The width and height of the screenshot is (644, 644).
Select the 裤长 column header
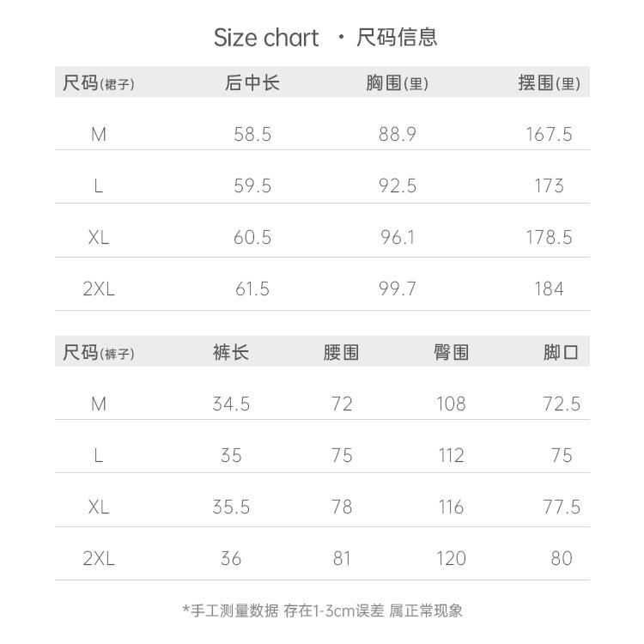[x=231, y=353]
